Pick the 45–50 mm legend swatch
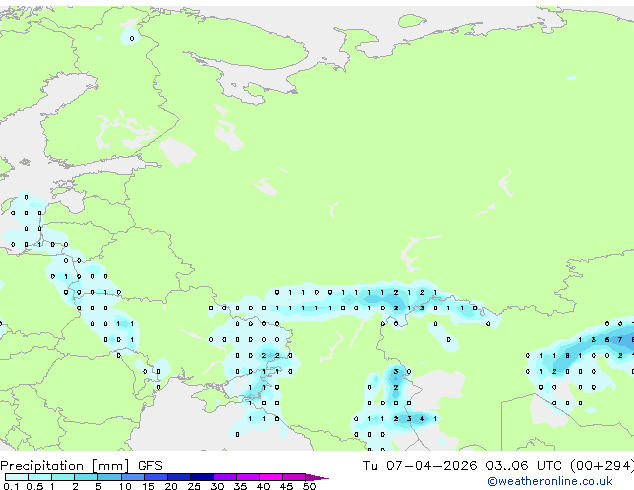The height and width of the screenshot is (490, 634). point(294,477)
